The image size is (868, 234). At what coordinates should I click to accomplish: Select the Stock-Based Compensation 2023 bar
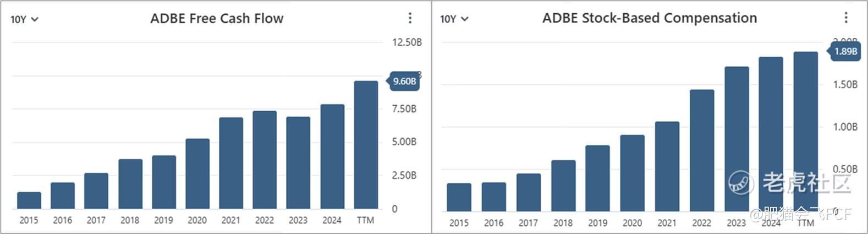tap(737, 139)
